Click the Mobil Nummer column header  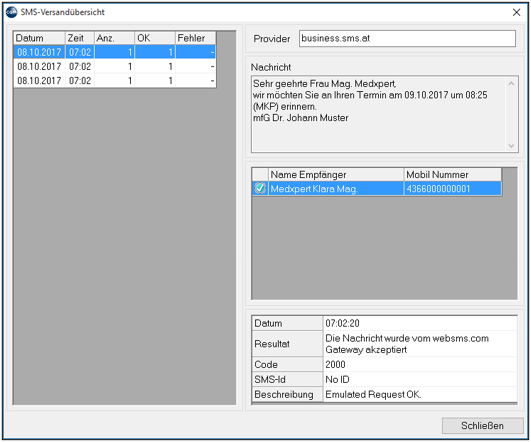point(452,174)
